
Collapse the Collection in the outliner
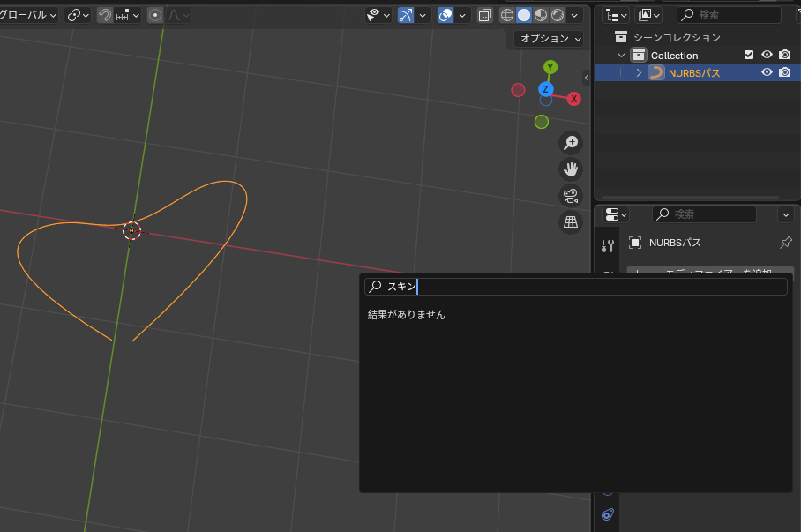click(621, 55)
